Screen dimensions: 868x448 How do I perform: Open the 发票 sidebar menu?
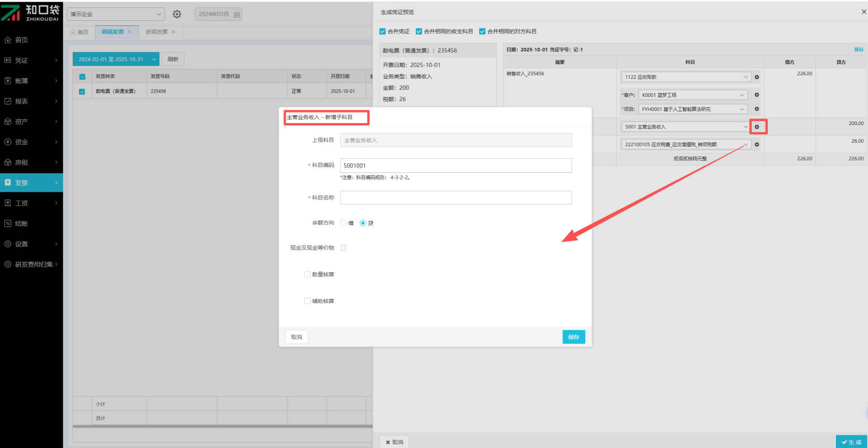pos(31,183)
